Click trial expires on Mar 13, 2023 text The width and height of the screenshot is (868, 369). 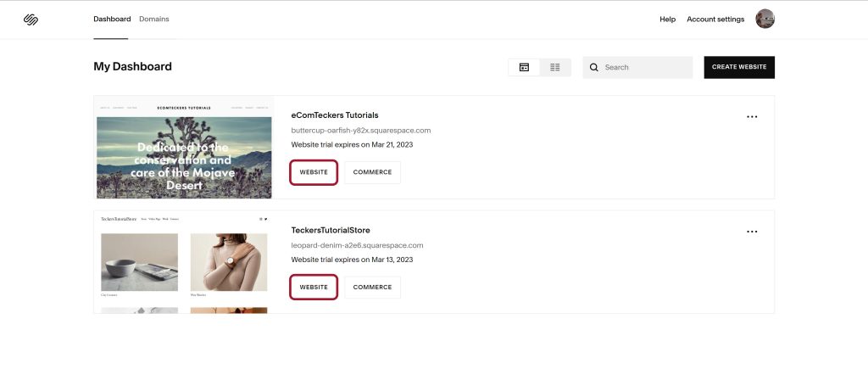(352, 260)
